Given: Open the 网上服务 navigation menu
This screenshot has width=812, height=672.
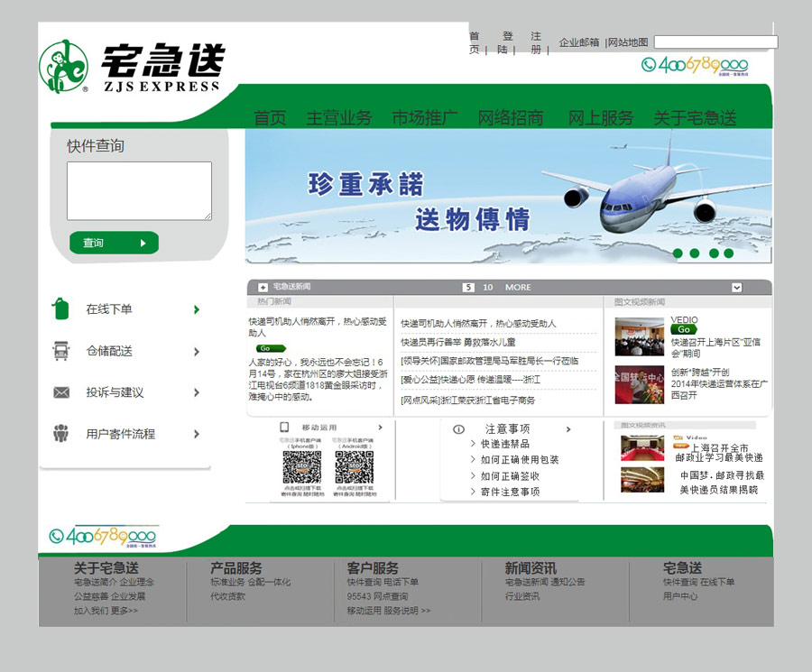Looking at the screenshot, I should click(x=601, y=118).
